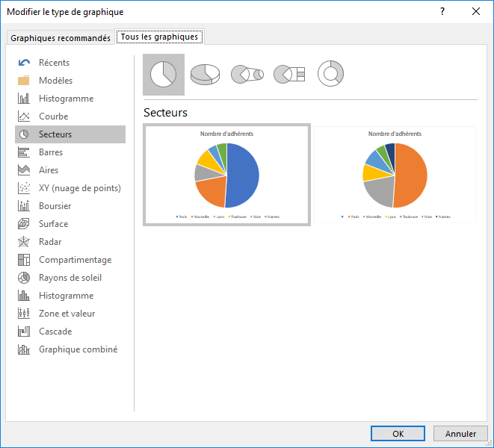Click the help question mark in title bar
494x448 pixels.
(442, 11)
